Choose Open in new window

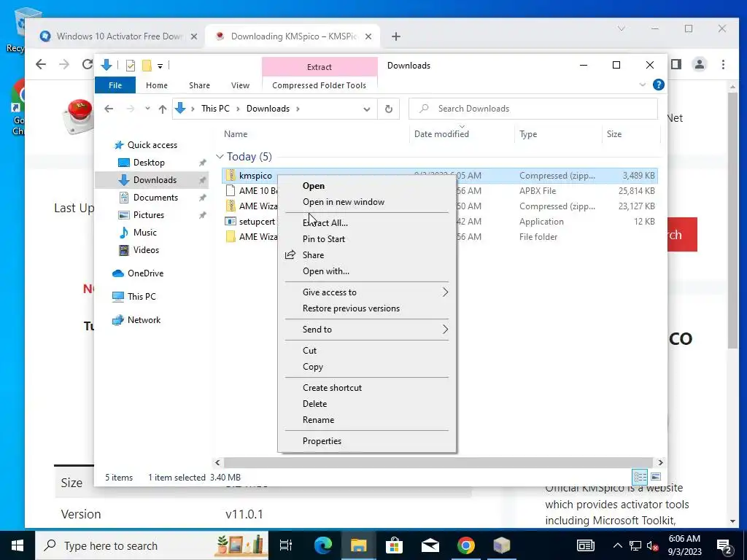pos(344,202)
